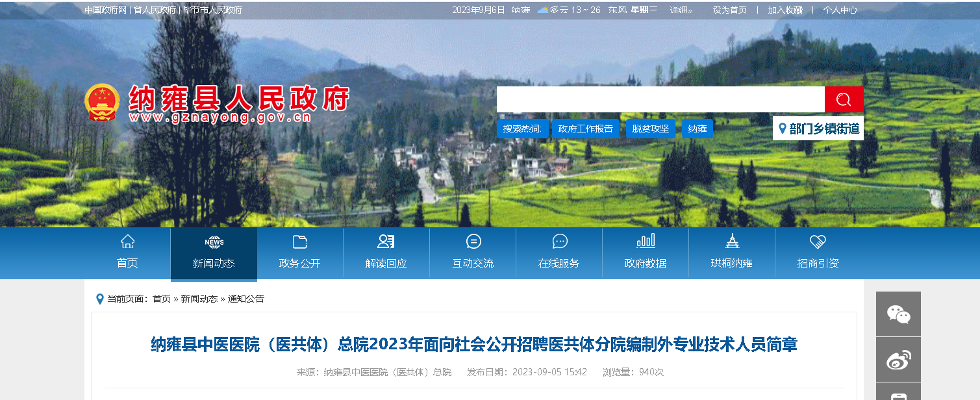This screenshot has width=980, height=400.
Task: Click the location pin beside 当前页面
Action: coord(99,299)
